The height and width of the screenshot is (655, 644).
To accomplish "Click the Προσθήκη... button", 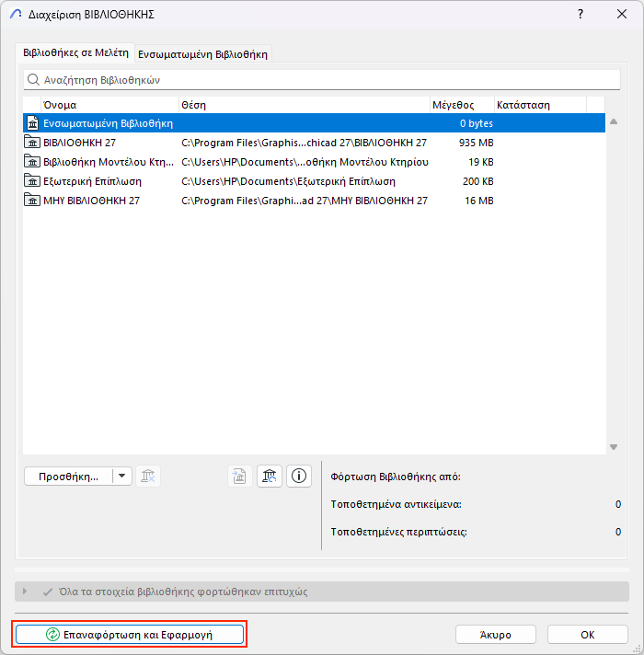I will (x=68, y=477).
